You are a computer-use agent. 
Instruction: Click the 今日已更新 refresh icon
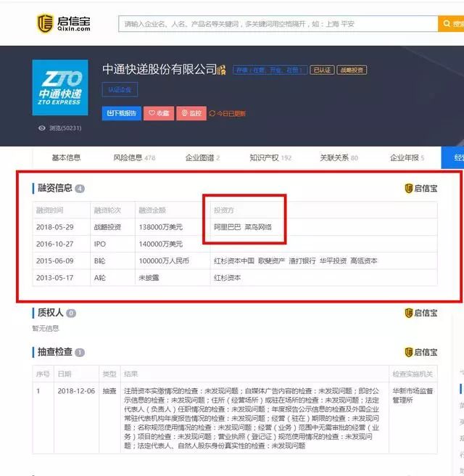(212, 113)
